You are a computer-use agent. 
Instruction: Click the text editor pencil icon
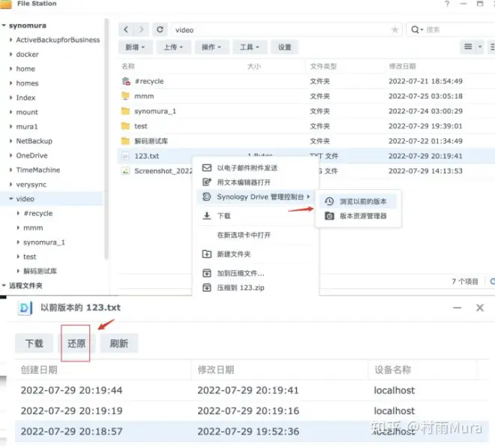coord(207,182)
